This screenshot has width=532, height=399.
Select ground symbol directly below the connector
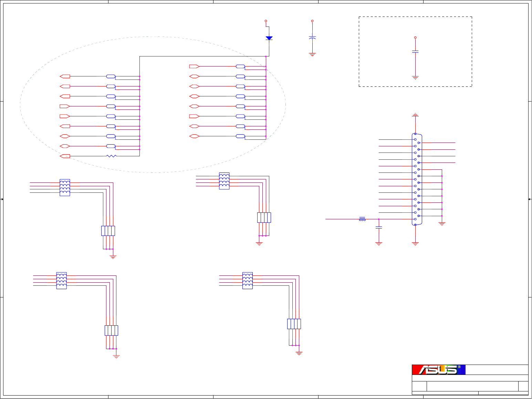click(x=415, y=244)
